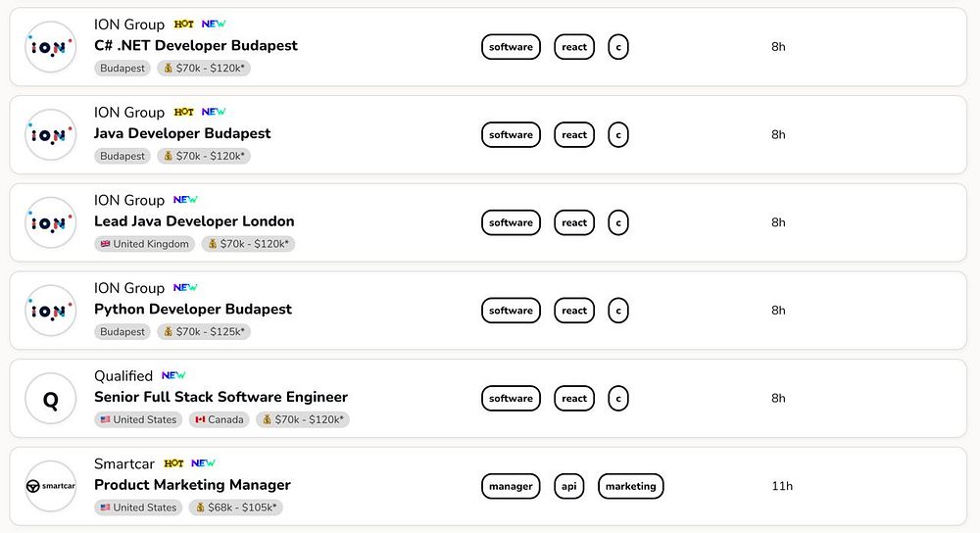The height and width of the screenshot is (533, 980).
Task: Click United Kingdom location tag
Action: click(x=144, y=244)
